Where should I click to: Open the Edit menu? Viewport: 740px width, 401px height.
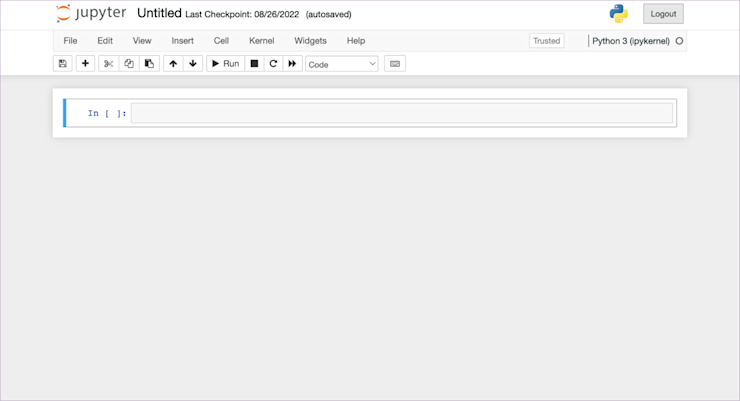click(x=105, y=41)
